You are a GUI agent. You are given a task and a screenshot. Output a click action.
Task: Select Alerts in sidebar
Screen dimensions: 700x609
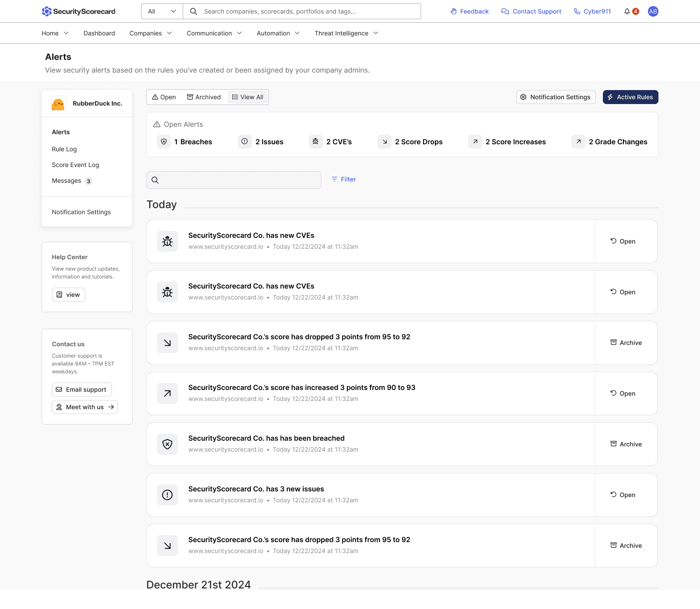click(x=61, y=132)
